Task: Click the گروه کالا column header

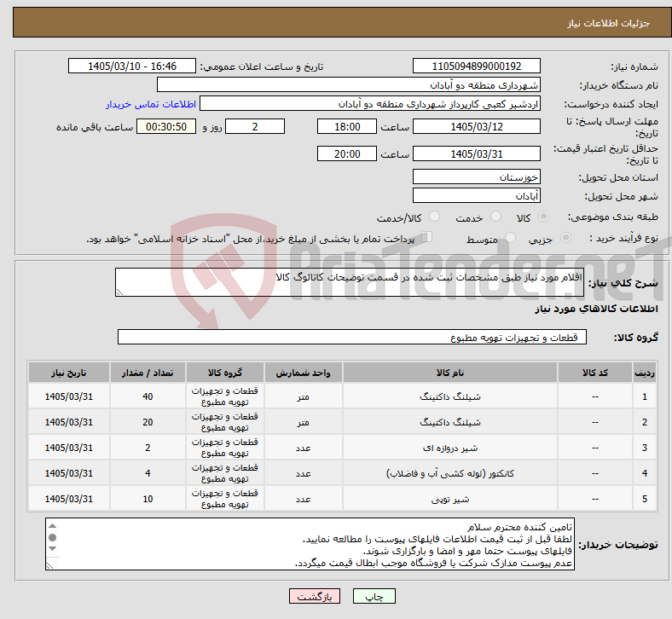Action: 225,373
